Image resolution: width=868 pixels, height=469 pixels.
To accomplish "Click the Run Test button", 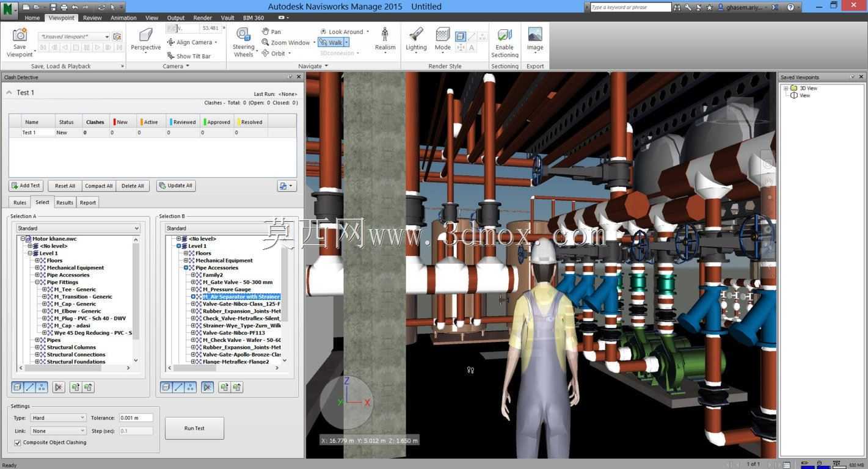I will pyautogui.click(x=194, y=428).
